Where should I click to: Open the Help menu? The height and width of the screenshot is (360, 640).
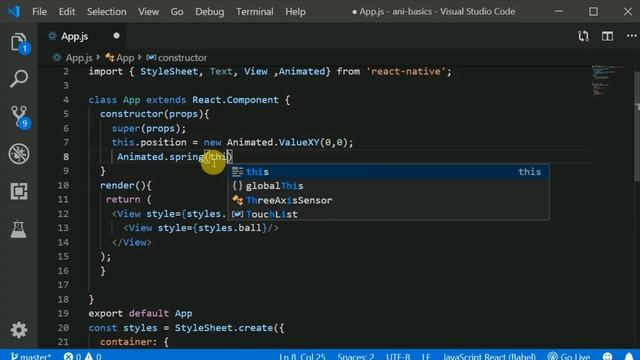(295, 11)
